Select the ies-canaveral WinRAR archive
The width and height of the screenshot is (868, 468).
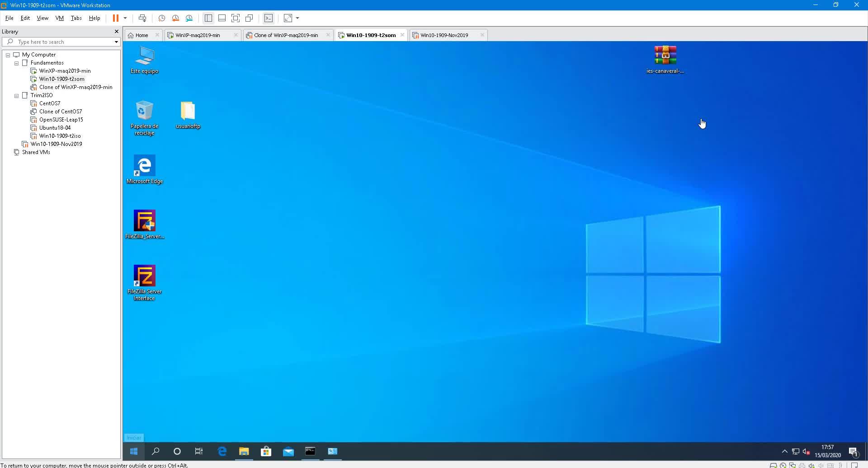tap(665, 60)
